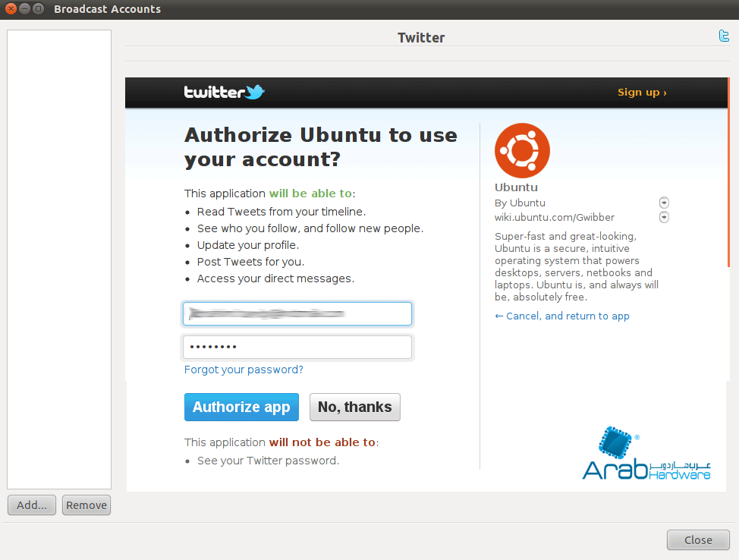This screenshot has height=560, width=739.
Task: Expand the dropdown beside By Ubuntu
Action: pos(664,203)
